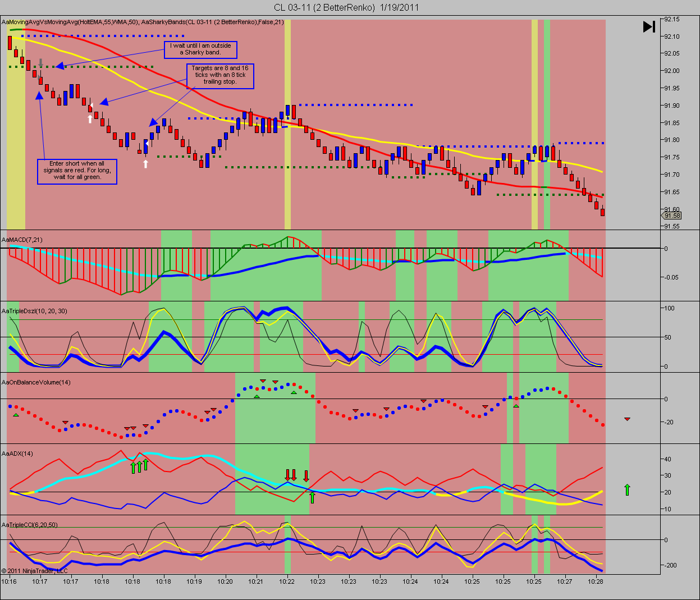Click the 92.10 price axis label
The height and width of the screenshot is (600, 700).
672,36
